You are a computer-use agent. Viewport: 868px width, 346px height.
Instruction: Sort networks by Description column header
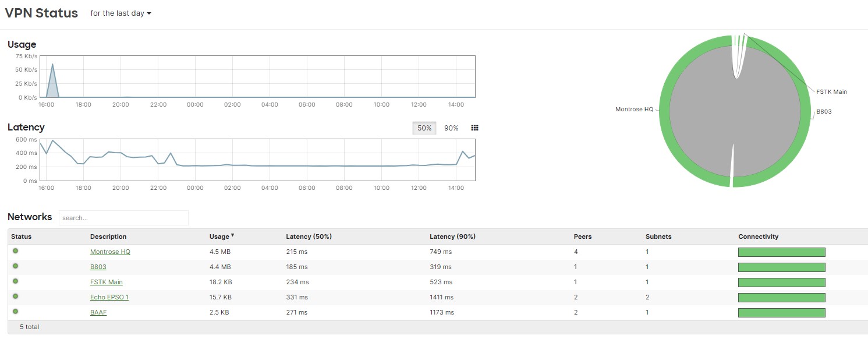[x=108, y=236]
